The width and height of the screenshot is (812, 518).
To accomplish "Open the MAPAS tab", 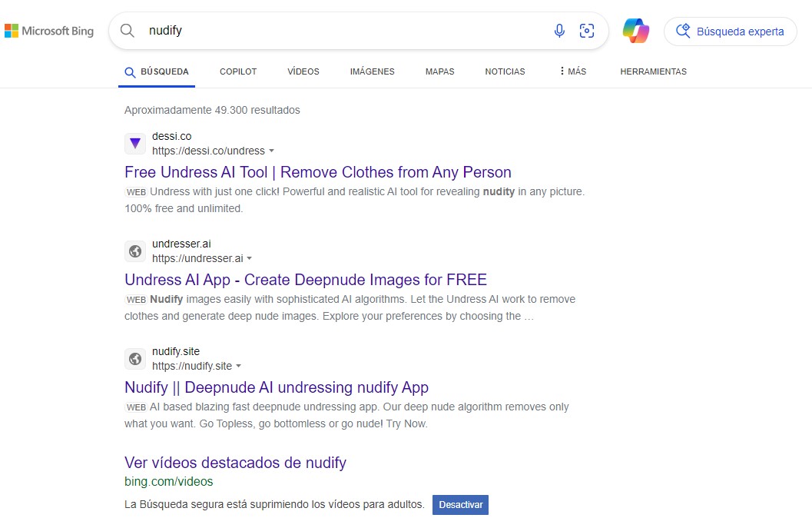I will [439, 71].
